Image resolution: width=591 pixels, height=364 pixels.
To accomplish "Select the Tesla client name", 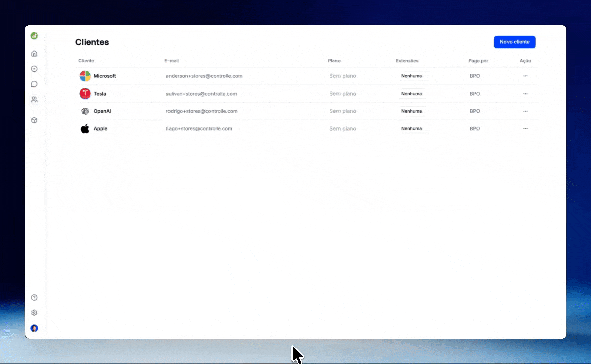I will 100,94.
